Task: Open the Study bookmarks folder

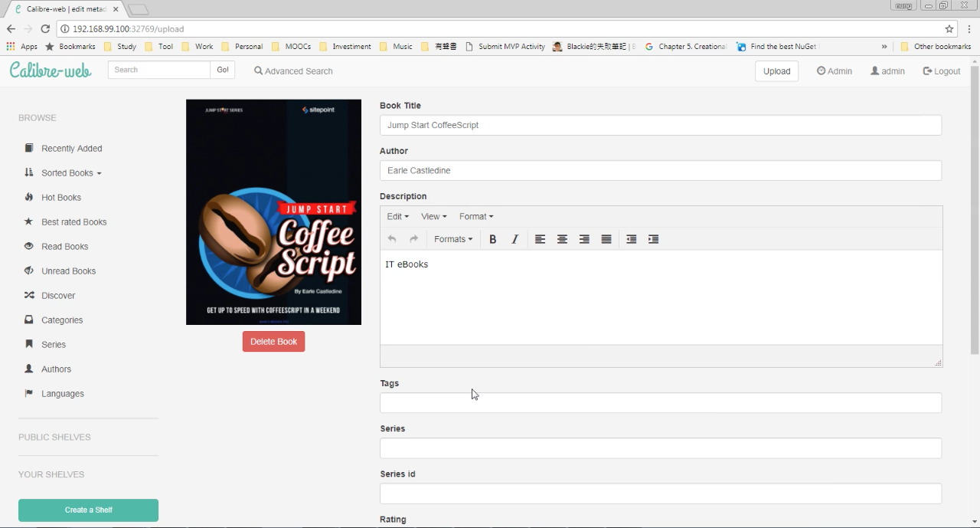Action: 119,47
